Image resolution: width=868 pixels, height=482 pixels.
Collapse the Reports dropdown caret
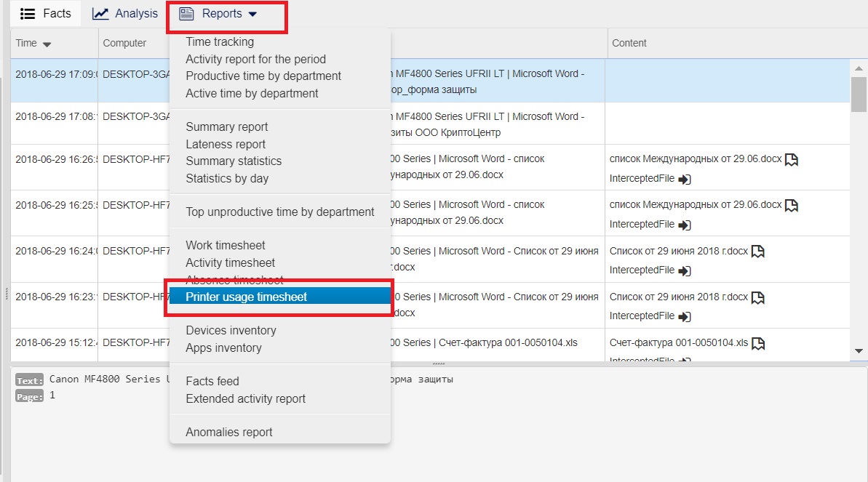(252, 15)
